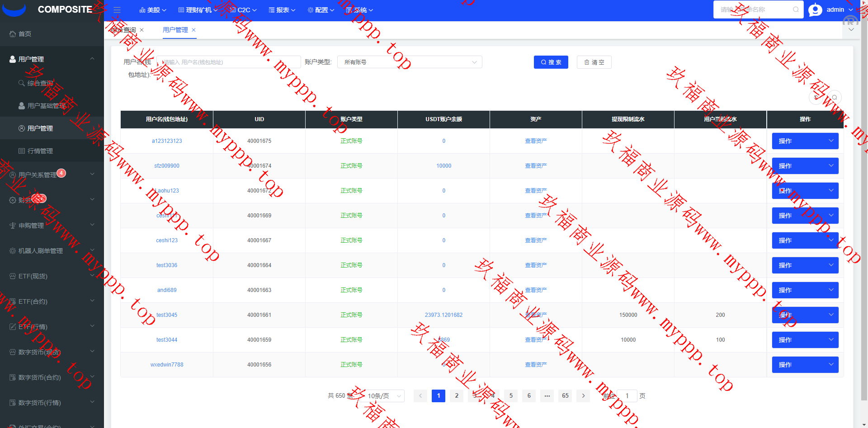The height and width of the screenshot is (428, 868).
Task: Open the 报表 top menu
Action: tap(282, 10)
